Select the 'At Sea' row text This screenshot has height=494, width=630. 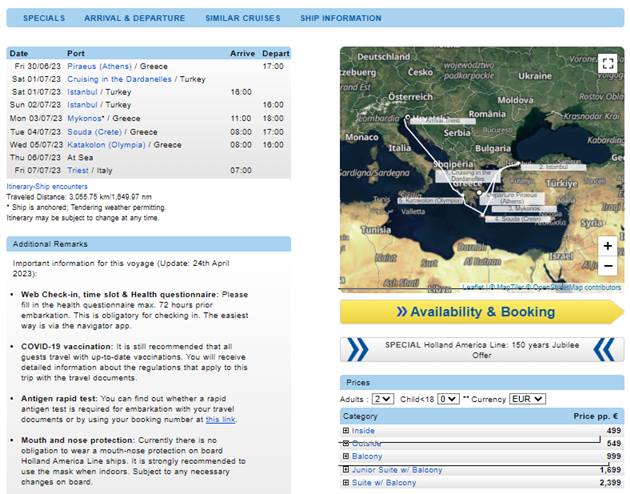coord(80,157)
